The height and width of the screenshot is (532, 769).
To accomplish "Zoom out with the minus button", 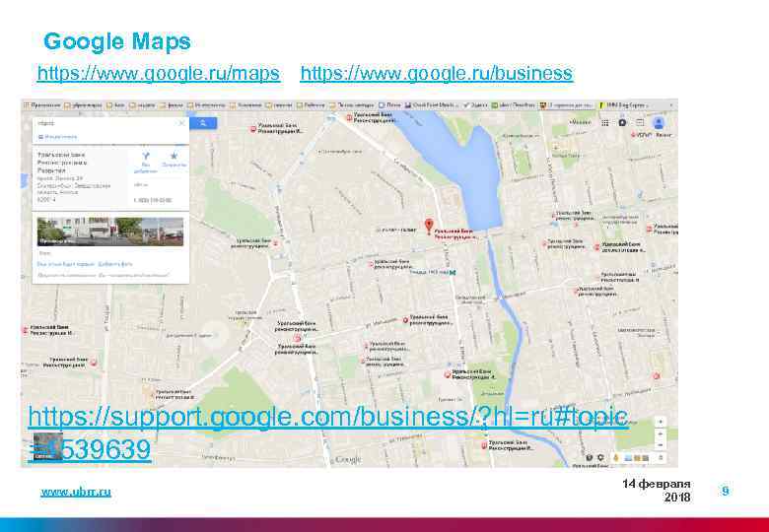I will pos(661,444).
